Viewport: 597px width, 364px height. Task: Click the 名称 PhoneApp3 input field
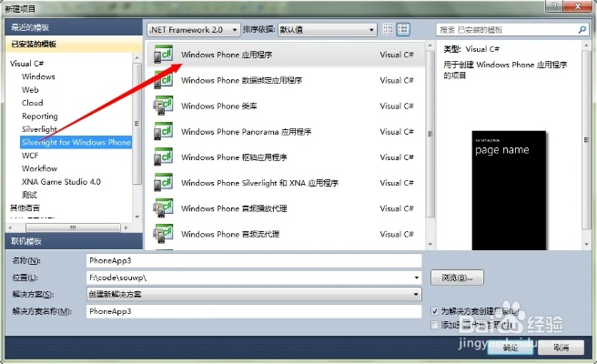pos(254,261)
